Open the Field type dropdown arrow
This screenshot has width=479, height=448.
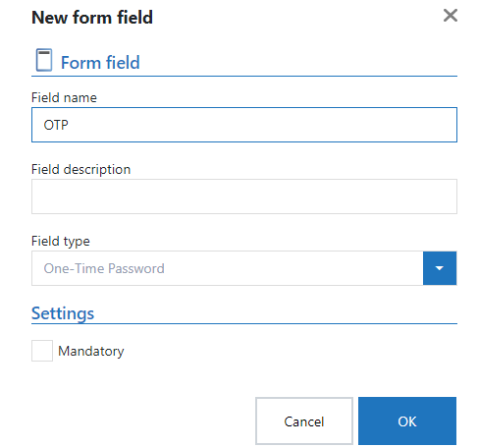click(x=440, y=268)
